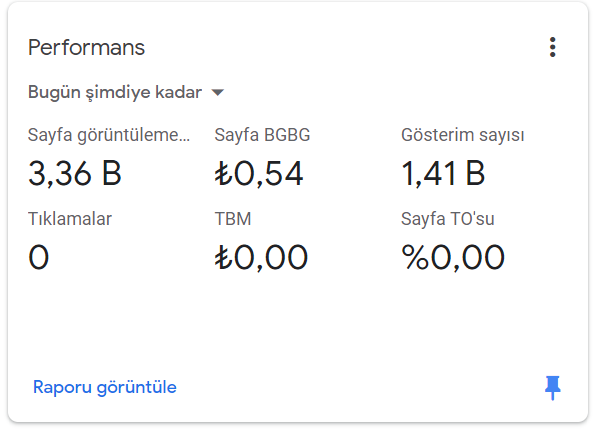Click the 1,41 B impressions value
Screen dimensions: 597x434
pyautogui.click(x=443, y=174)
